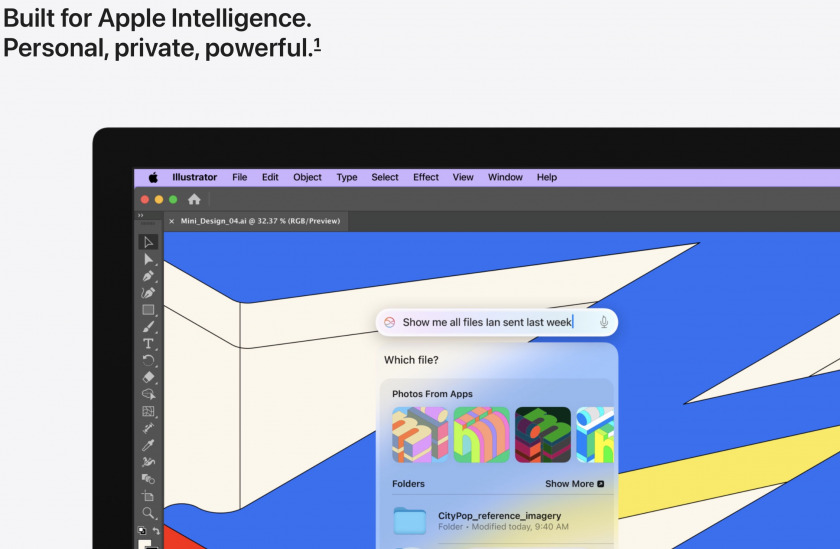Select the Direct Selection tool
Screen dimensions: 840x549
click(148, 259)
